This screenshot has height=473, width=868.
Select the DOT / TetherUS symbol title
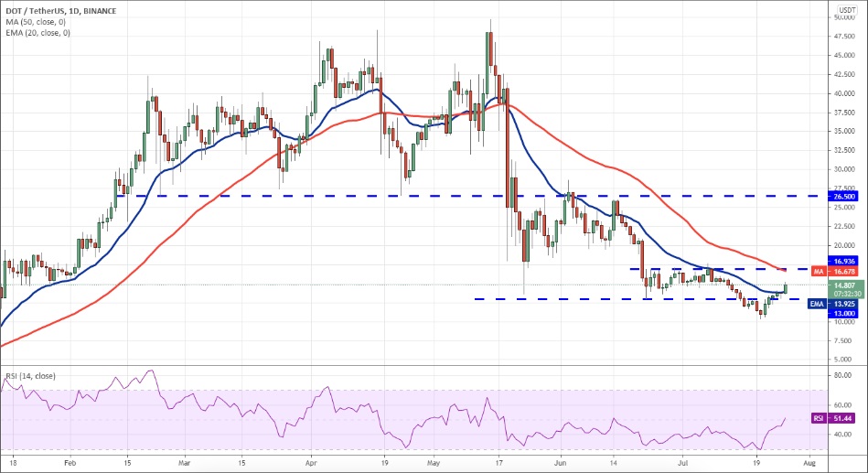(61, 11)
